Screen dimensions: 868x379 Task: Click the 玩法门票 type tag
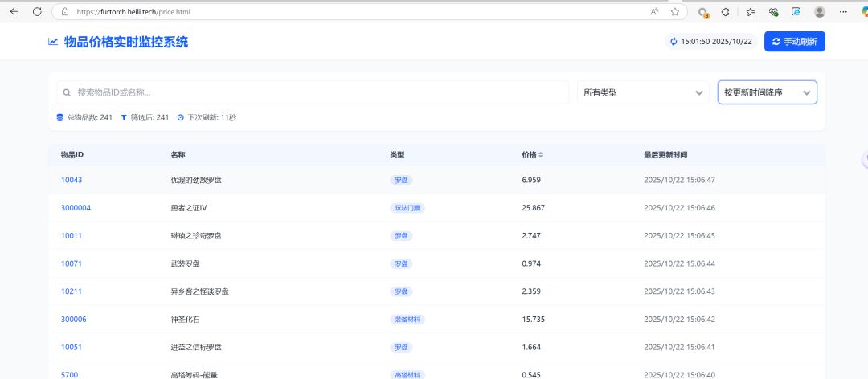pyautogui.click(x=407, y=208)
